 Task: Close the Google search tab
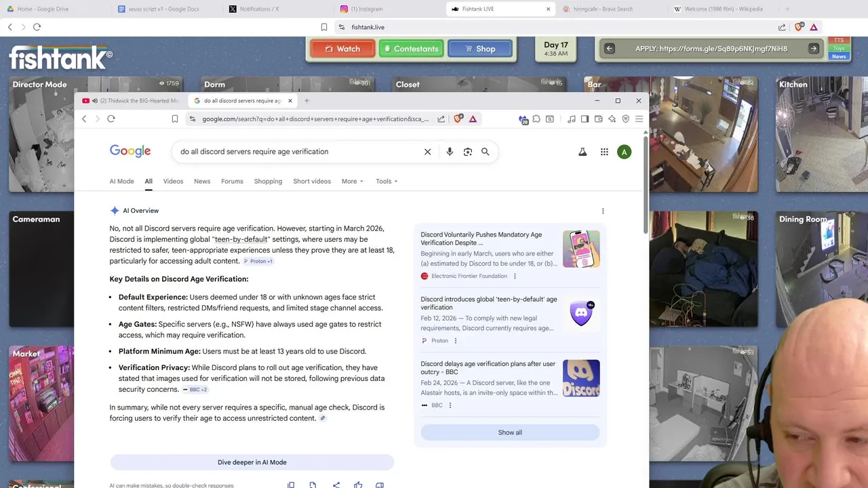pyautogui.click(x=290, y=101)
